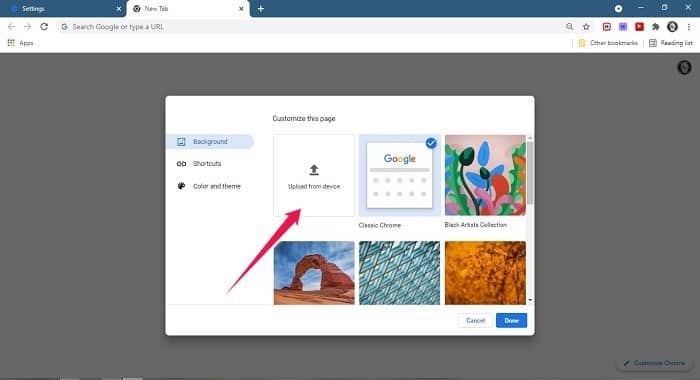Reload the page with the refresh icon
This screenshot has width=700, height=380.
tap(44, 27)
